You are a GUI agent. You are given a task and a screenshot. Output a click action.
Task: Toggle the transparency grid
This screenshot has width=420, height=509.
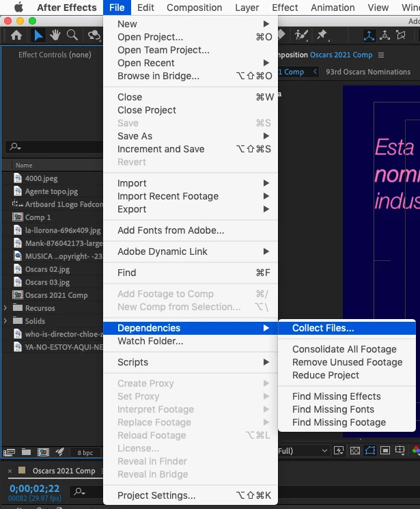(x=354, y=450)
